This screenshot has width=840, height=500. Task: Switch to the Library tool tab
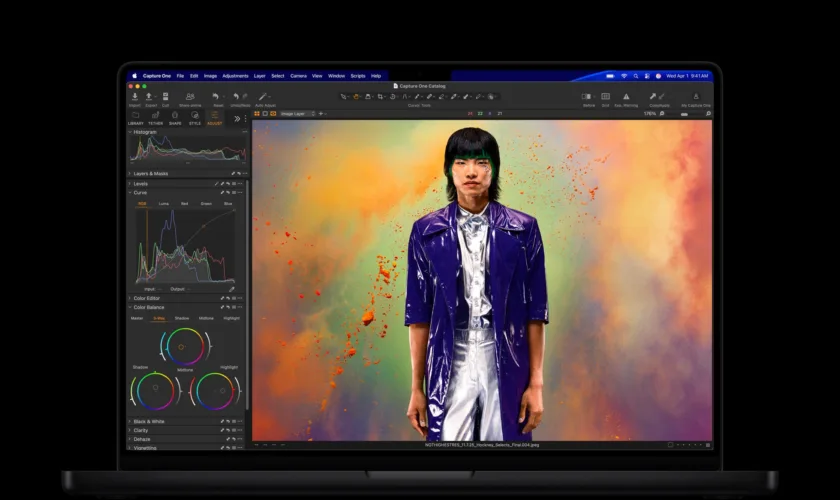tap(136, 118)
